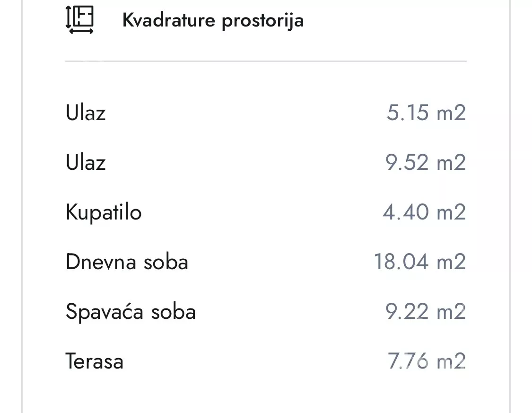Viewport: 532px width, 413px height.
Task: Click the 18.04 m2 value
Action: click(x=420, y=262)
